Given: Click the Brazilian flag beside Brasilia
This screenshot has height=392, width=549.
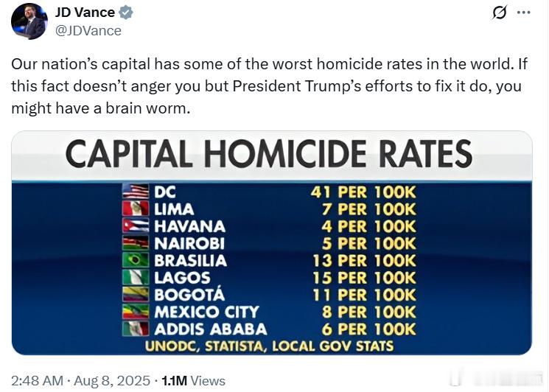Looking at the screenshot, I should point(136,260).
